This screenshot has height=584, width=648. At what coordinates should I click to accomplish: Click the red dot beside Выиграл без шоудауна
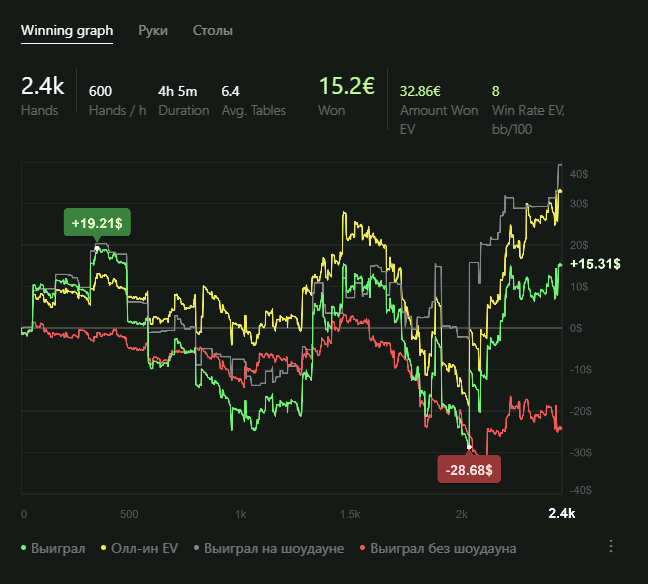point(363,548)
